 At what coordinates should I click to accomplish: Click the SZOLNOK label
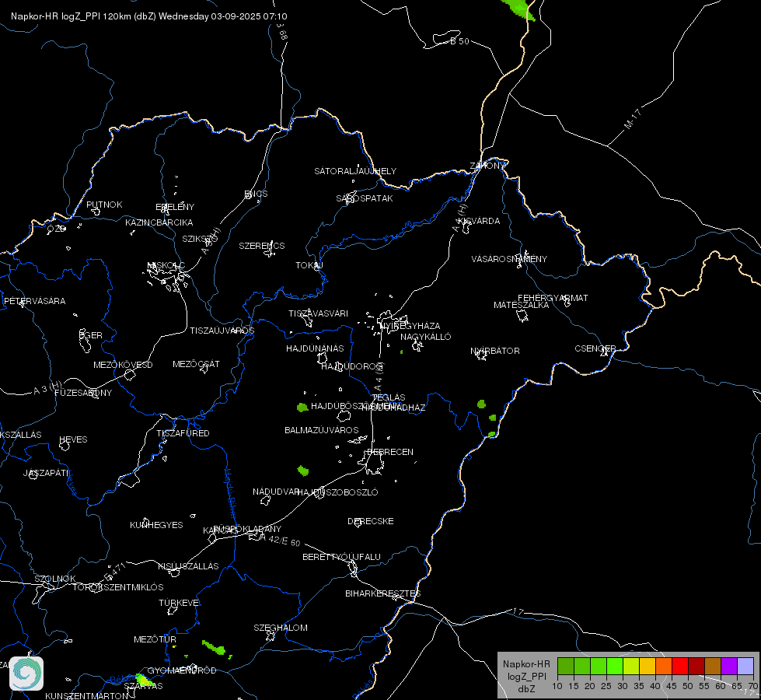click(x=55, y=579)
